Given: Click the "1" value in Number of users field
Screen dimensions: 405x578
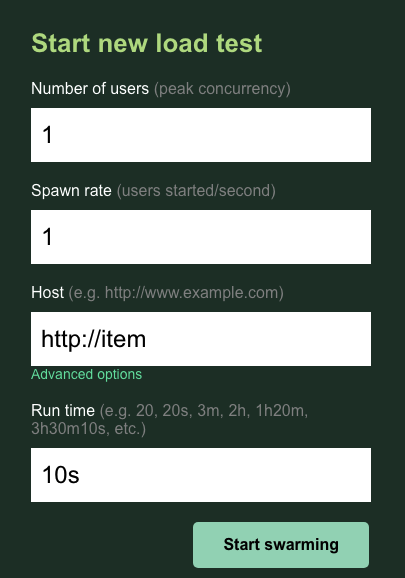Looking at the screenshot, I should 47,135.
